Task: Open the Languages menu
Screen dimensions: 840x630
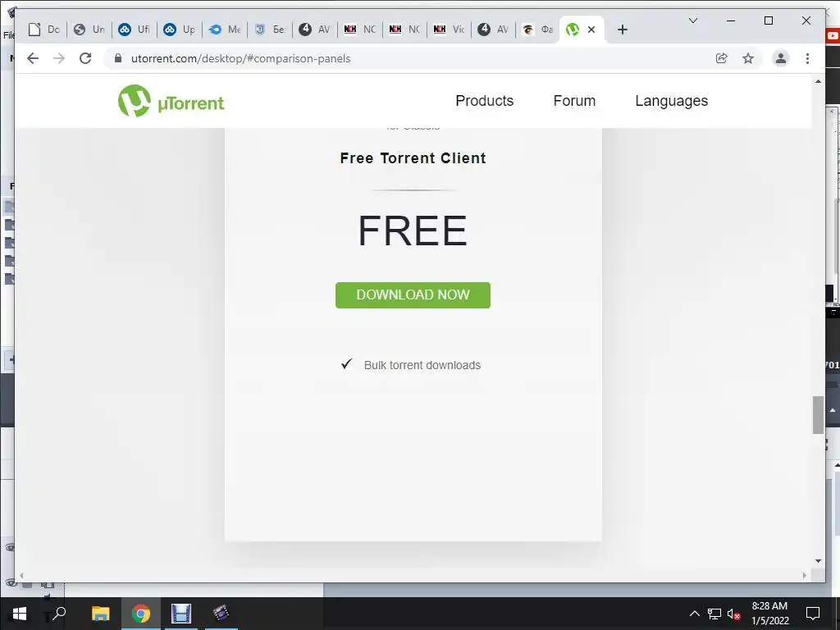Action: [x=671, y=101]
